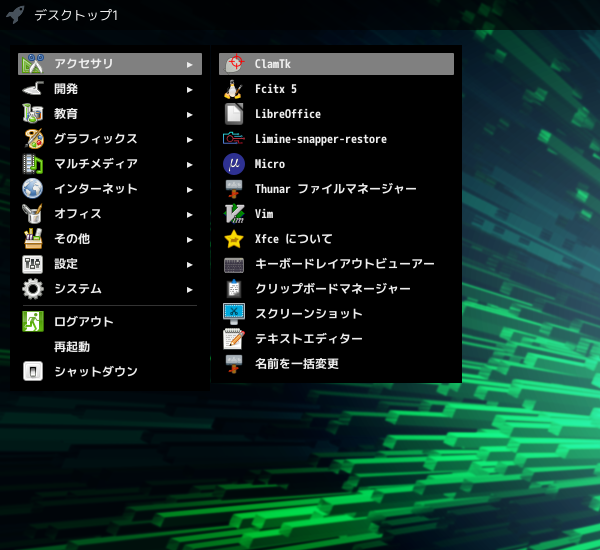Expand グラフィックス submenu arrow
The width and height of the screenshot is (600, 550).
pos(189,140)
